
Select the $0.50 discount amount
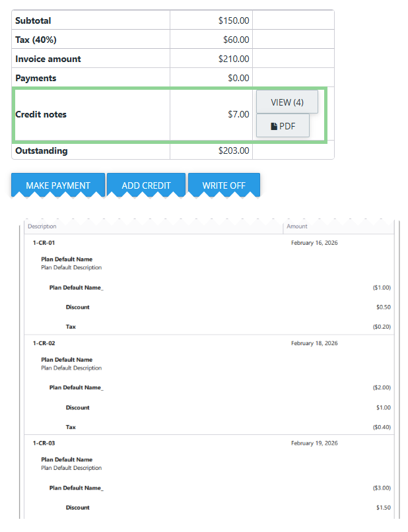coord(384,307)
